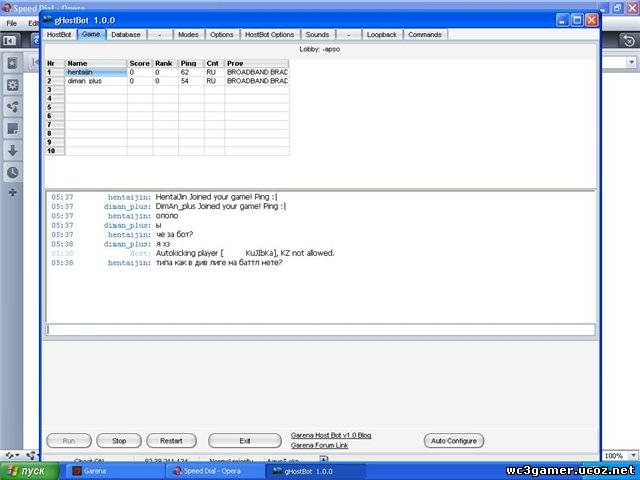This screenshot has height=480, width=640.
Task: Click the 'Lobby: -apso' label
Action: coord(320,49)
